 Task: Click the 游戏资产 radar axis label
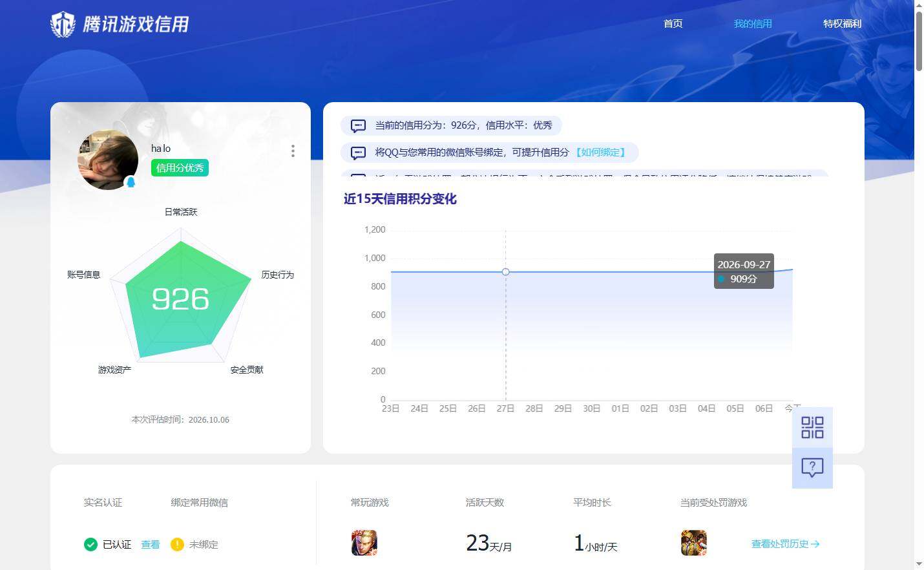[115, 370]
